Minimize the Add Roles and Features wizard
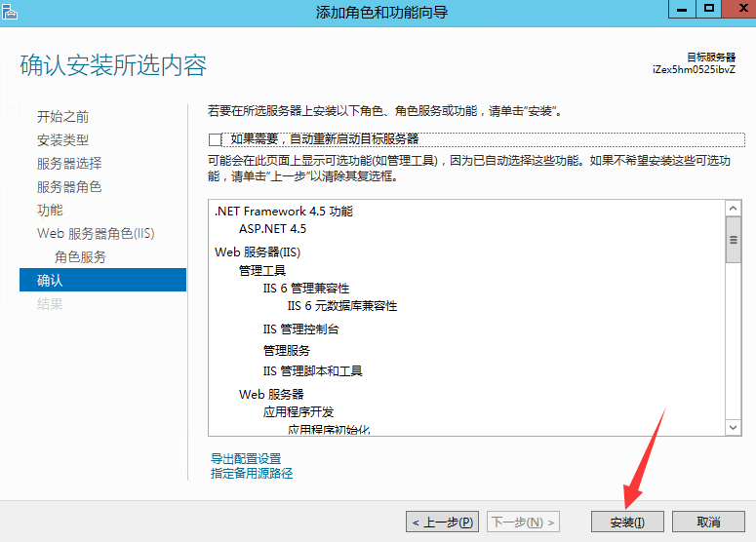Screen dimensions: 756x542 coord(681,9)
